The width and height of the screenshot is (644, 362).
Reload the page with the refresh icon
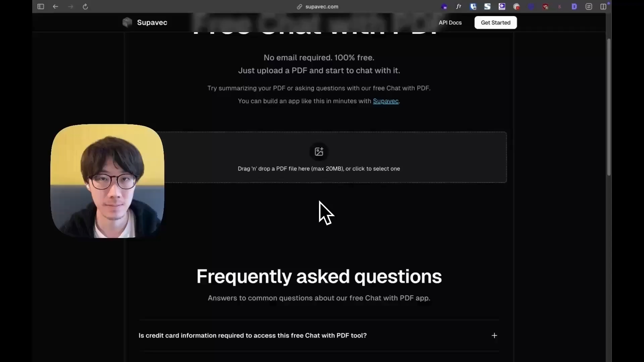click(85, 7)
